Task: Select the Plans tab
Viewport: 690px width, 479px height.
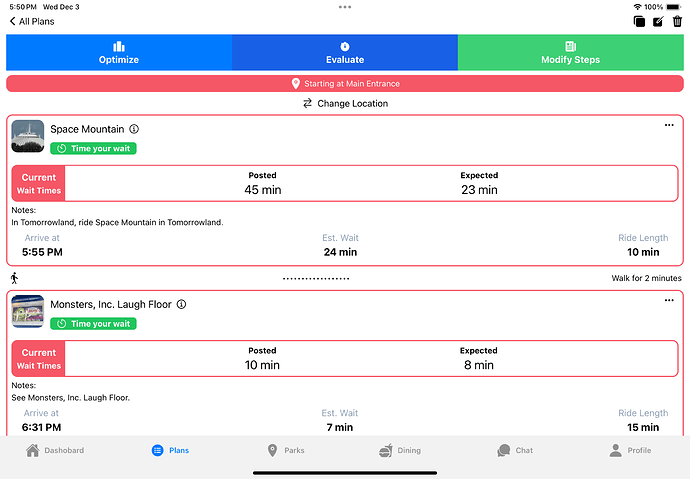Action: pyautogui.click(x=170, y=450)
